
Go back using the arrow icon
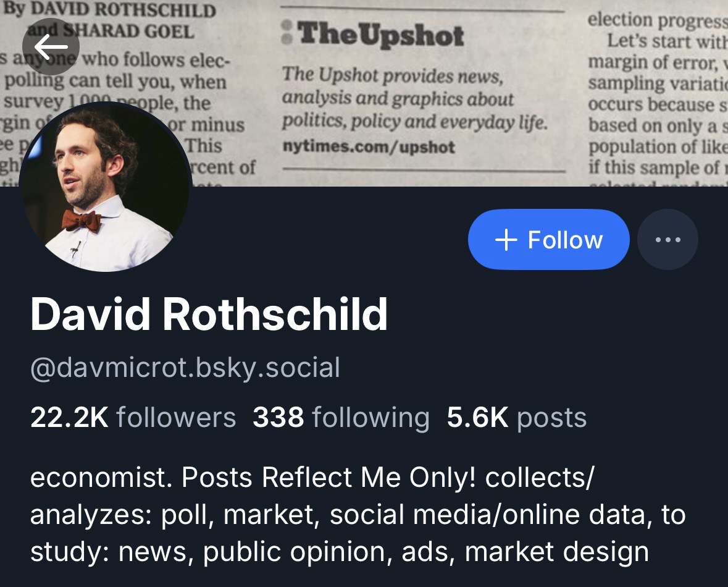click(51, 46)
